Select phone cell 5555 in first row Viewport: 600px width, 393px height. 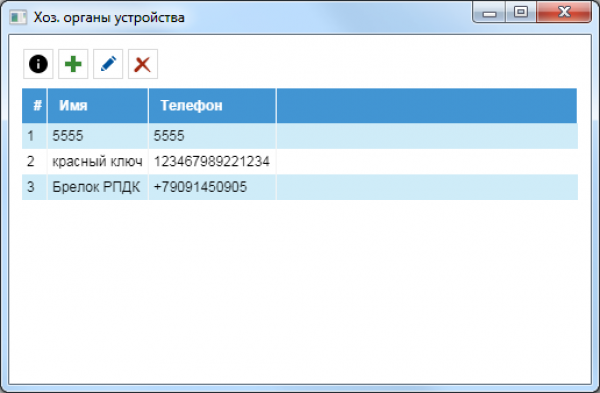(212, 136)
